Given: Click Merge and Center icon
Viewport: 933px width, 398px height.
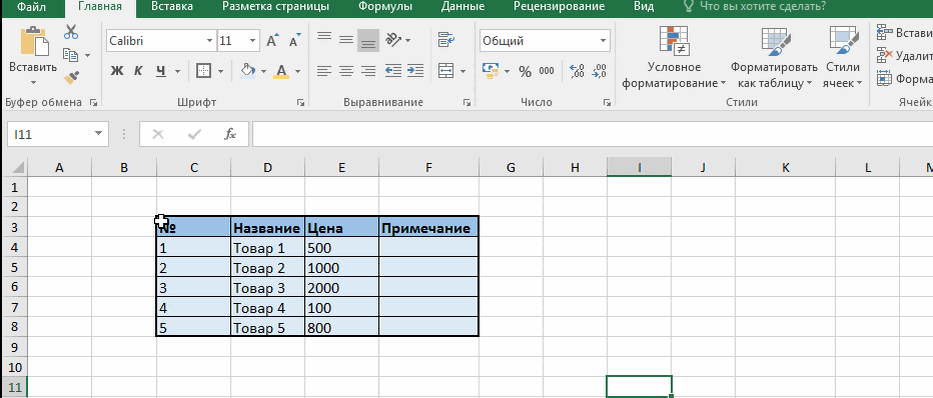Looking at the screenshot, I should point(446,71).
